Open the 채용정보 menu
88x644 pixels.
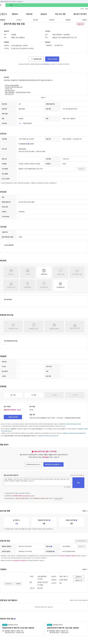click(x=15, y=14)
